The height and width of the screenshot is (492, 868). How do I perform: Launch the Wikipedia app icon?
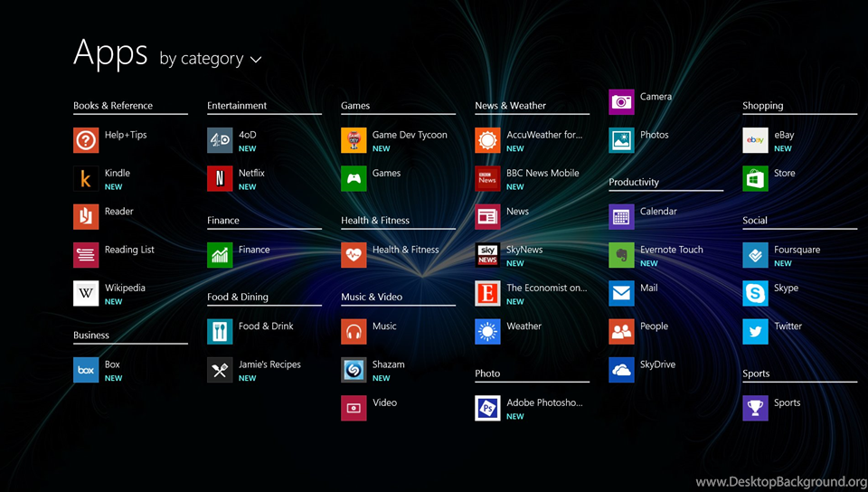pos(86,293)
